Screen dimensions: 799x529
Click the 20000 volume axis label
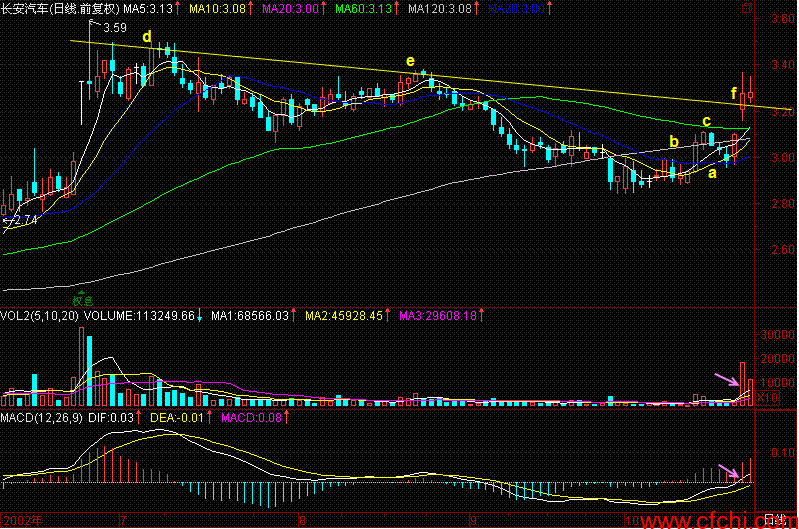point(778,359)
